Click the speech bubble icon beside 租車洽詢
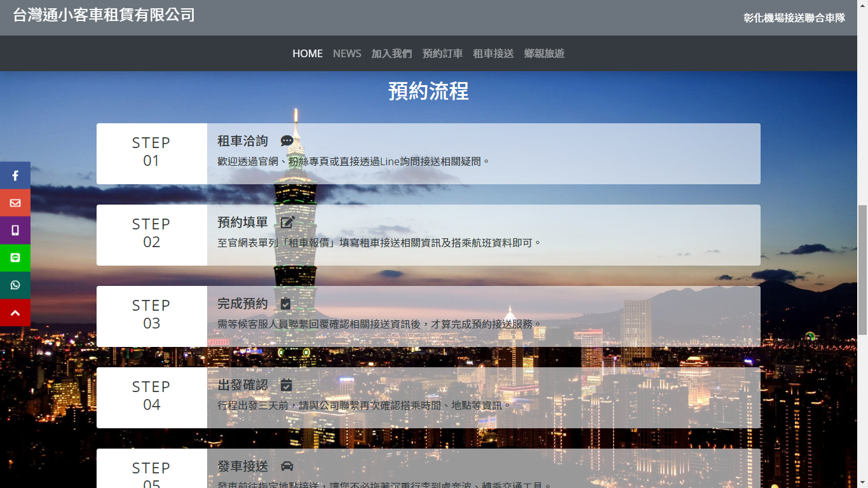 coord(287,141)
